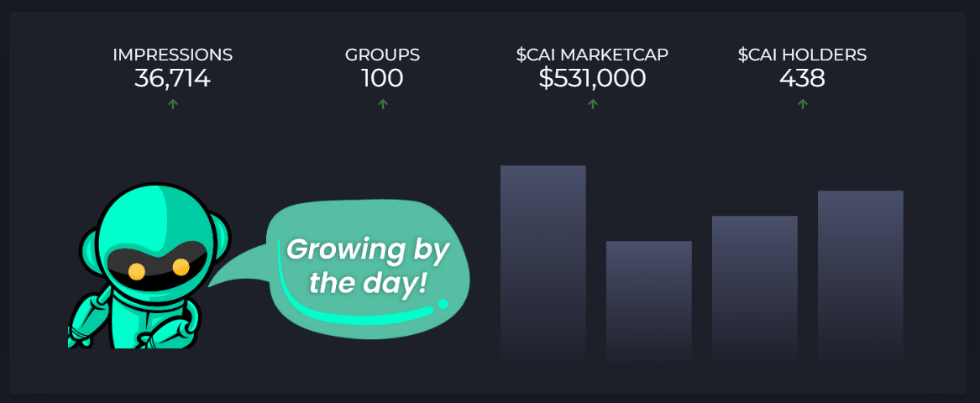
Task: Click the teal robot mascot
Action: tap(149, 266)
